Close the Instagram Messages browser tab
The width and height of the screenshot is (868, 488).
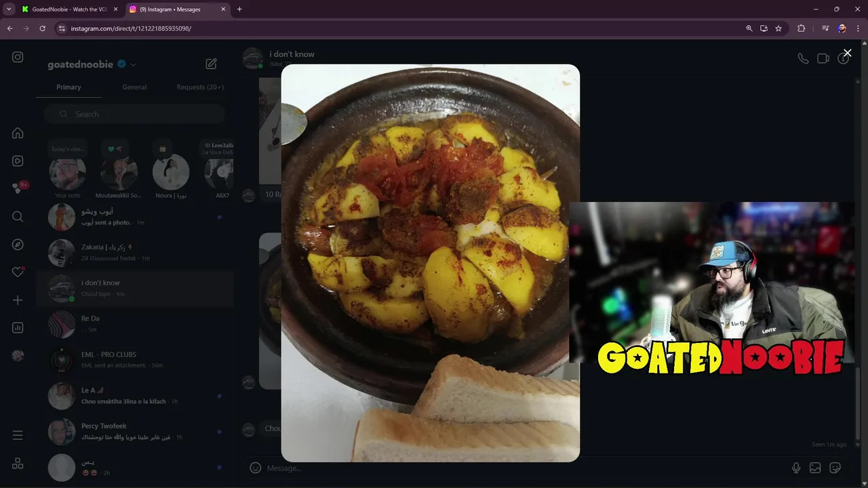222,9
